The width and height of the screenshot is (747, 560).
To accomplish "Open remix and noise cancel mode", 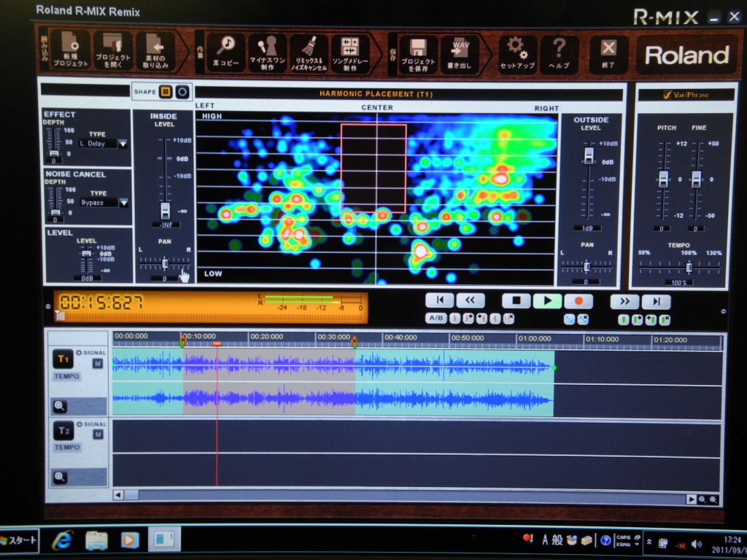I will tap(309, 53).
